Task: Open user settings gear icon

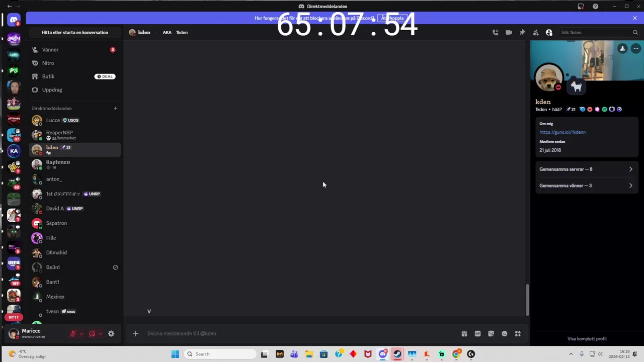Action: 111,333
